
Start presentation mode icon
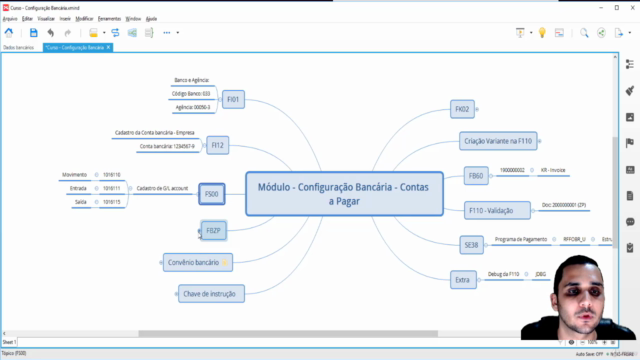click(x=520, y=33)
